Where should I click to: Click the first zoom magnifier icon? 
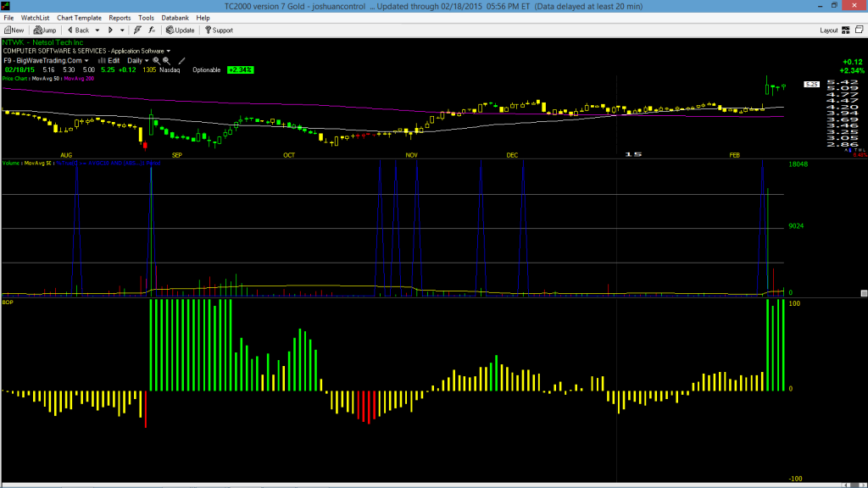(x=156, y=61)
